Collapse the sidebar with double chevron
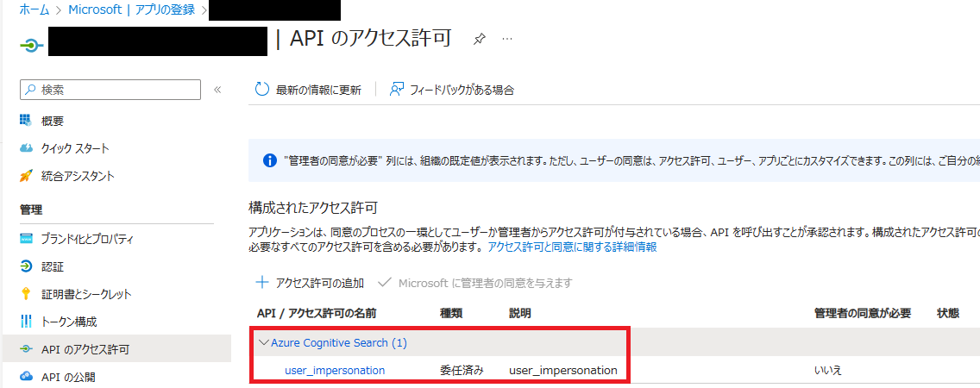 click(x=217, y=90)
